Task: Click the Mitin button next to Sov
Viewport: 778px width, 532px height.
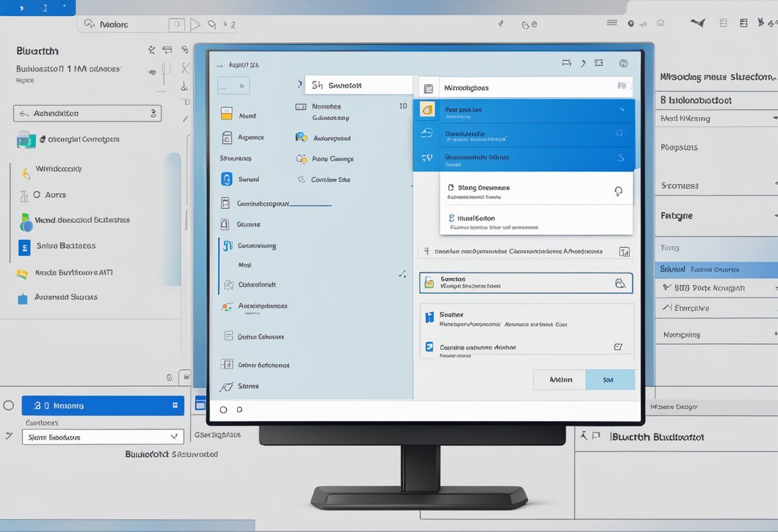Action: 559,379
